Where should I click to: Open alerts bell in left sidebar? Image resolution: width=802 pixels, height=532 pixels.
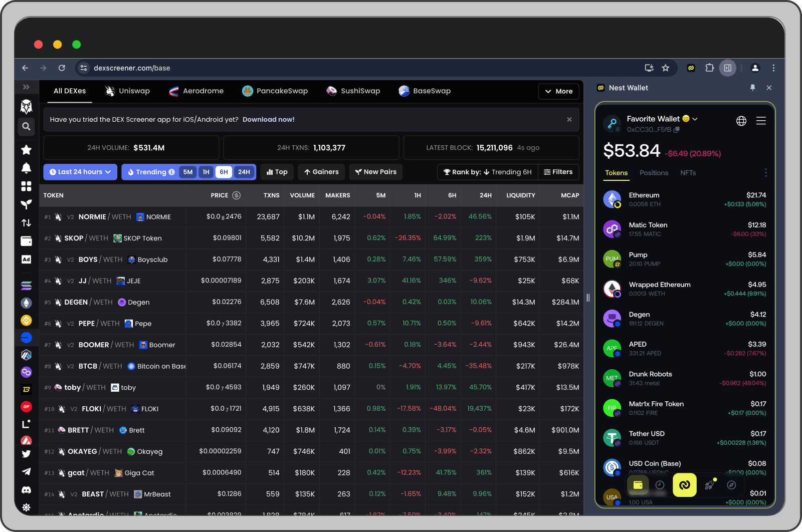click(x=26, y=168)
